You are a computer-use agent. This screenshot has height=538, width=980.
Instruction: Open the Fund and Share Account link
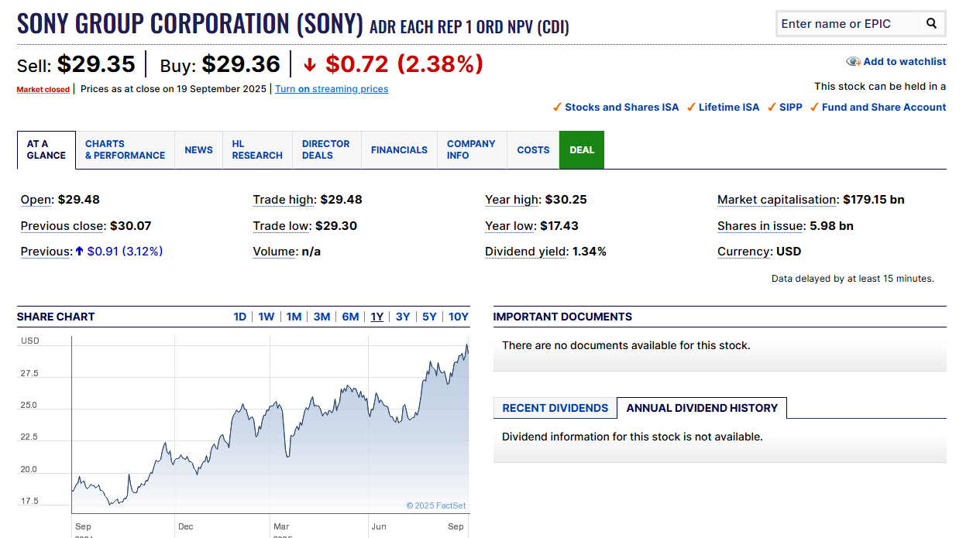point(883,108)
